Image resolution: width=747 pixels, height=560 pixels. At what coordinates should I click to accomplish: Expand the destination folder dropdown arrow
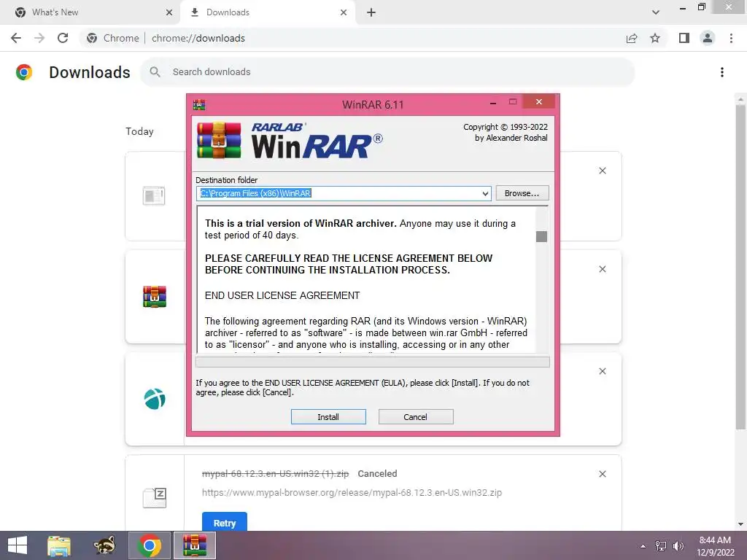(x=485, y=193)
